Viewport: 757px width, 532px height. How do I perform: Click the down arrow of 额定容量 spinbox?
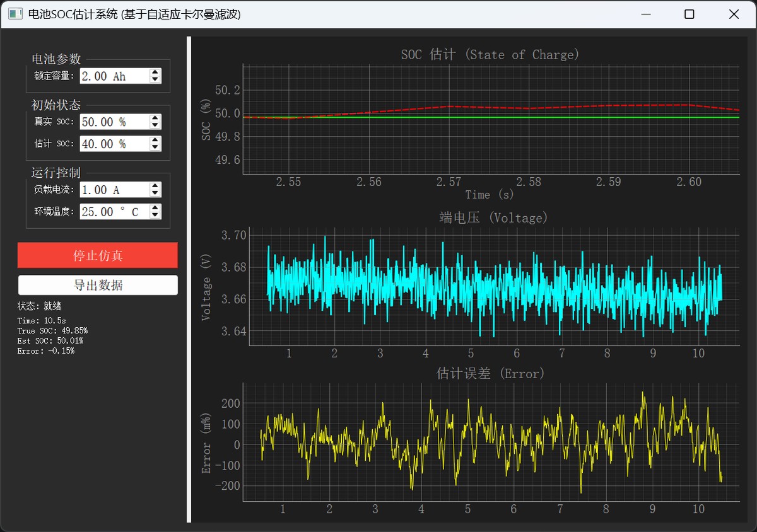(155, 79)
